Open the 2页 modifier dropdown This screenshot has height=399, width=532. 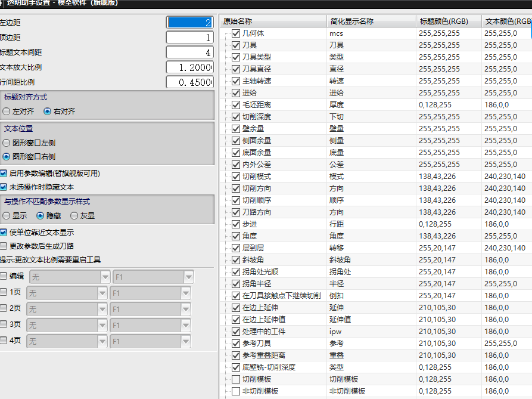[67, 309]
